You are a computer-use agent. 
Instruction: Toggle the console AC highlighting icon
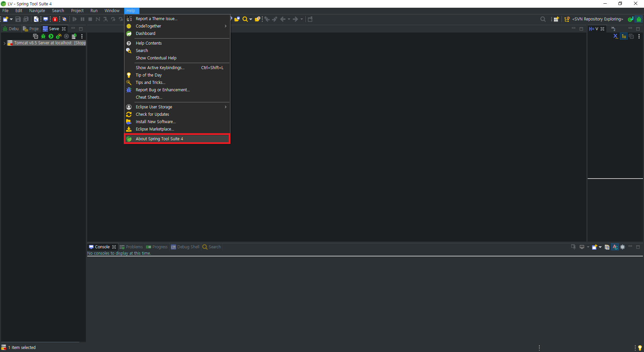615,247
